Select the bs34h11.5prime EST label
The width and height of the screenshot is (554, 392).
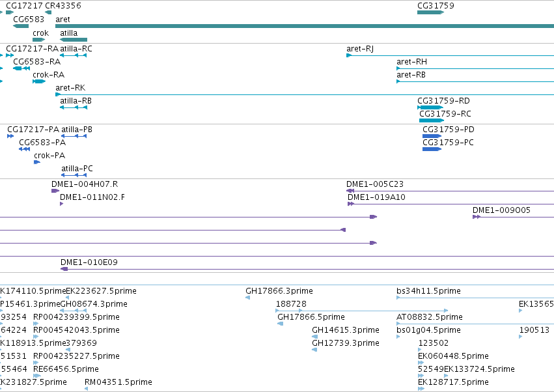tap(428, 291)
